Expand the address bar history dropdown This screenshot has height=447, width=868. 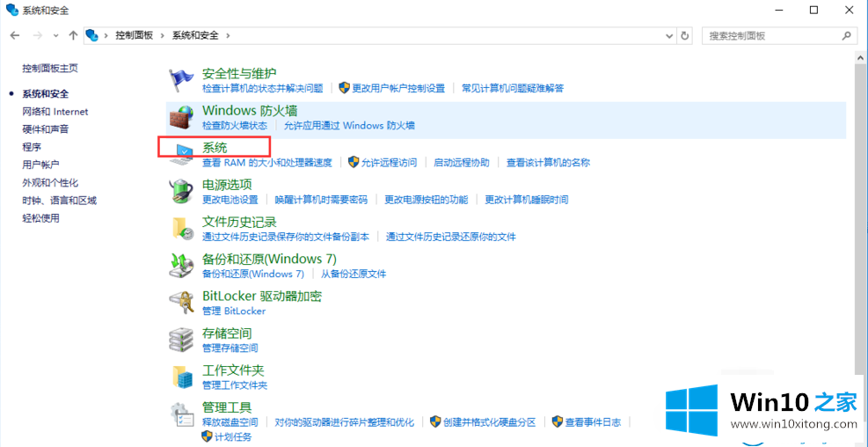click(x=670, y=35)
